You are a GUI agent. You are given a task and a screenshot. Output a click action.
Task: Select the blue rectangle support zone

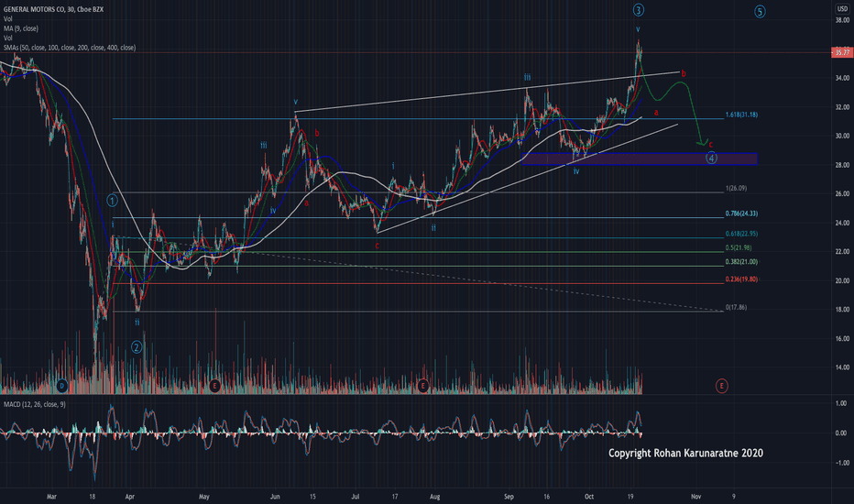(x=639, y=159)
